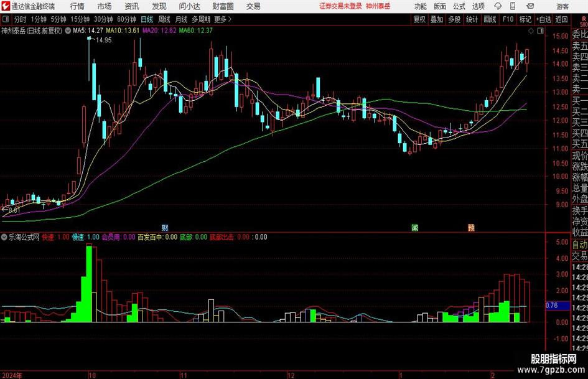Toggle the side panel icon near the 15.00 axis label
588x379 pixels.
pos(540,31)
